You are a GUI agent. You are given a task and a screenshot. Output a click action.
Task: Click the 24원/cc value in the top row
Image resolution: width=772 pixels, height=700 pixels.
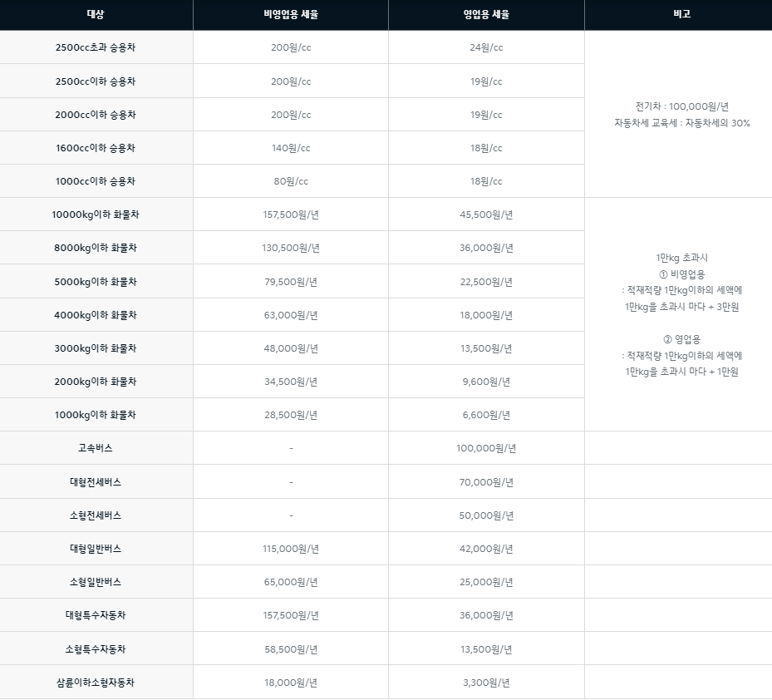point(486,47)
